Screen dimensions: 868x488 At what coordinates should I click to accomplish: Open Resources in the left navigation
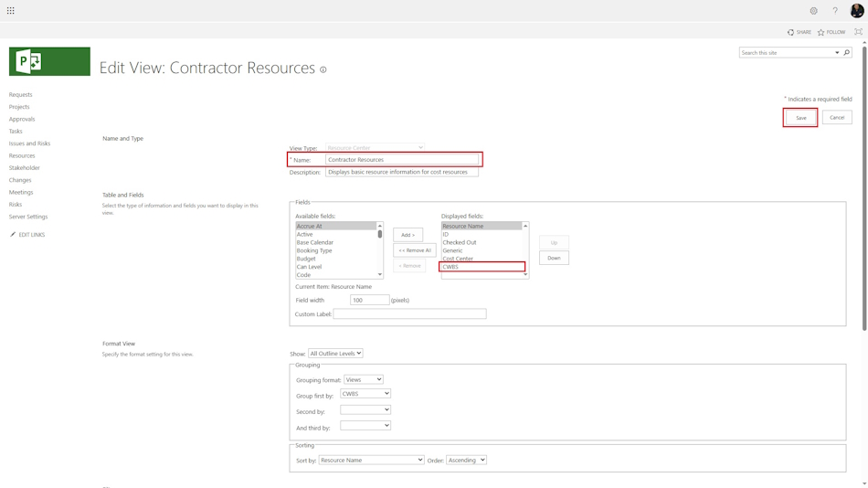click(x=22, y=155)
